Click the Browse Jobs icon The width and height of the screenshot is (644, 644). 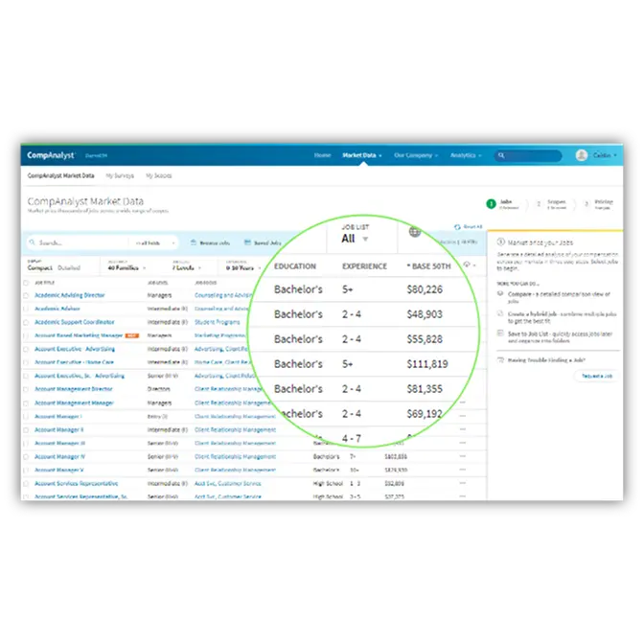194,243
